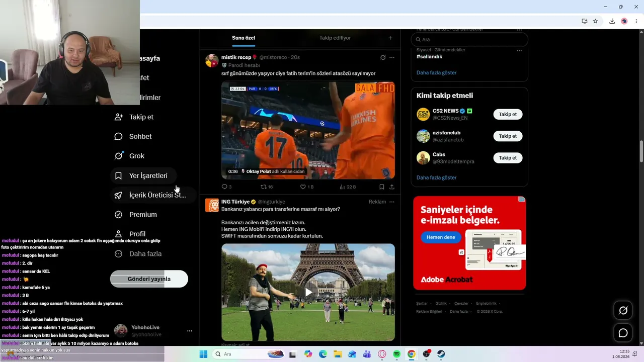Screen dimensions: 644x362
Task: Open YohohoLive account menu dots
Action: point(190,331)
